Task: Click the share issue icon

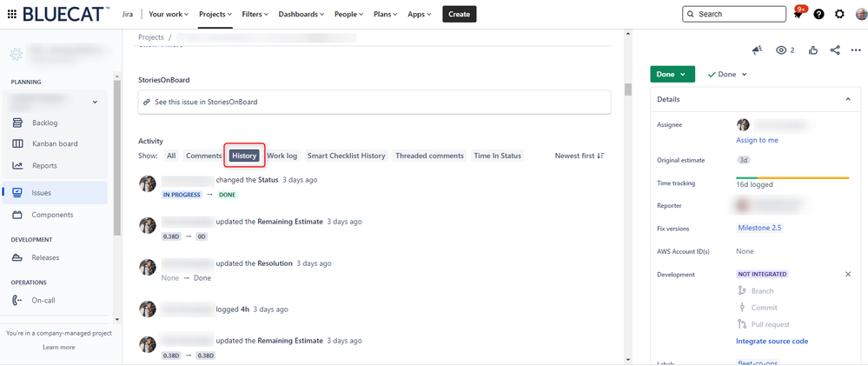Action: point(835,50)
